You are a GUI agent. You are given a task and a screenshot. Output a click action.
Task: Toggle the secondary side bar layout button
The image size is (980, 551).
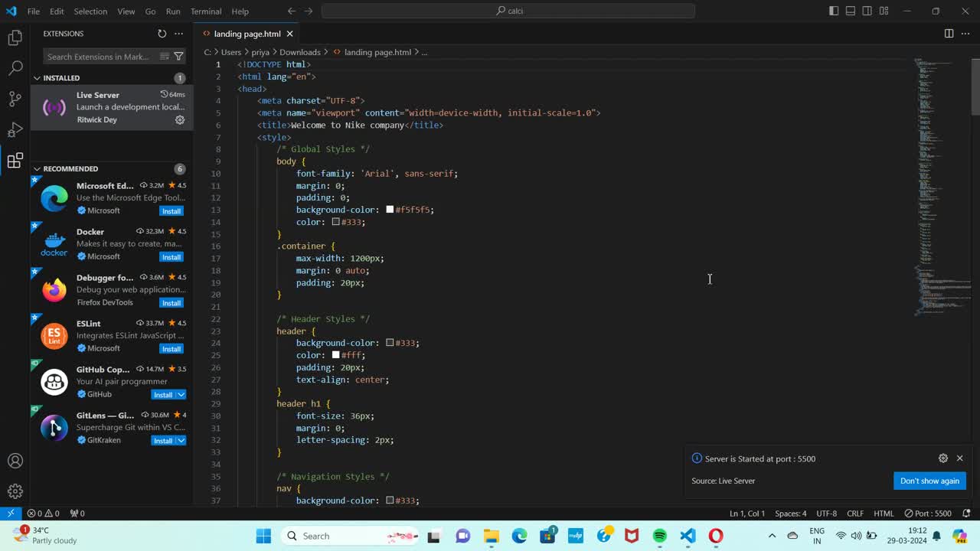tap(867, 11)
